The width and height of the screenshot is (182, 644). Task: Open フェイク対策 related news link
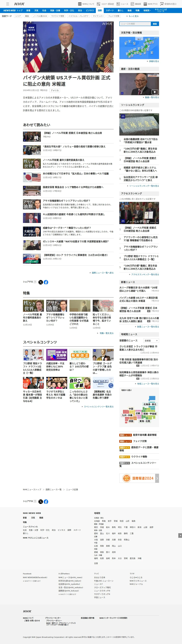(x=140, y=441)
